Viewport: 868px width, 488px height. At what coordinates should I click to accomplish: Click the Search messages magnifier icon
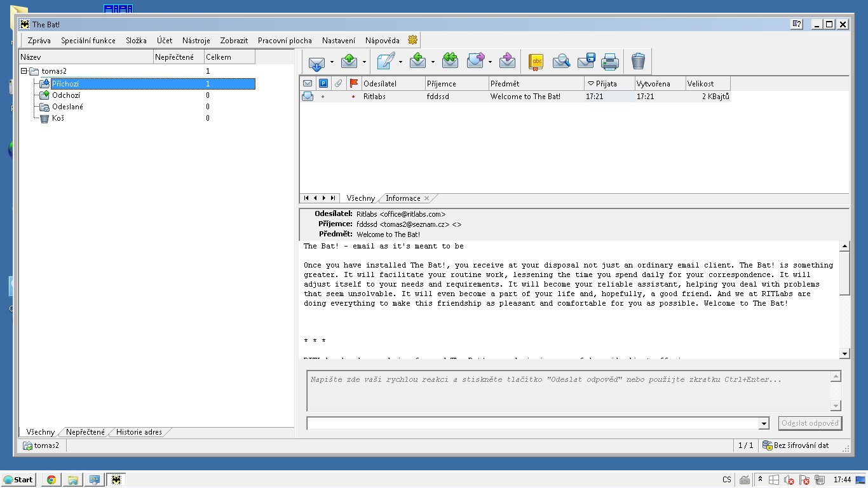click(x=561, y=62)
